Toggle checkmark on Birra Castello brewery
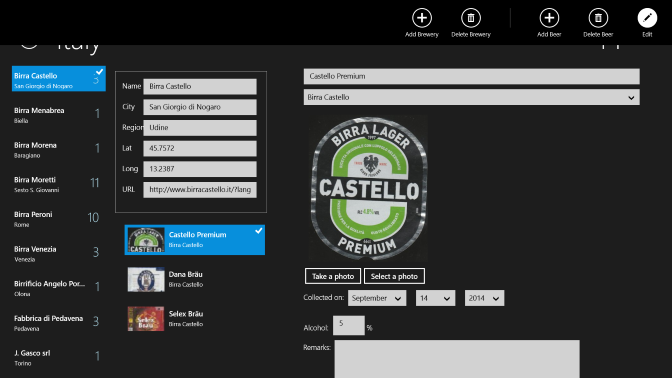Image resolution: width=672 pixels, height=378 pixels. pyautogui.click(x=99, y=72)
